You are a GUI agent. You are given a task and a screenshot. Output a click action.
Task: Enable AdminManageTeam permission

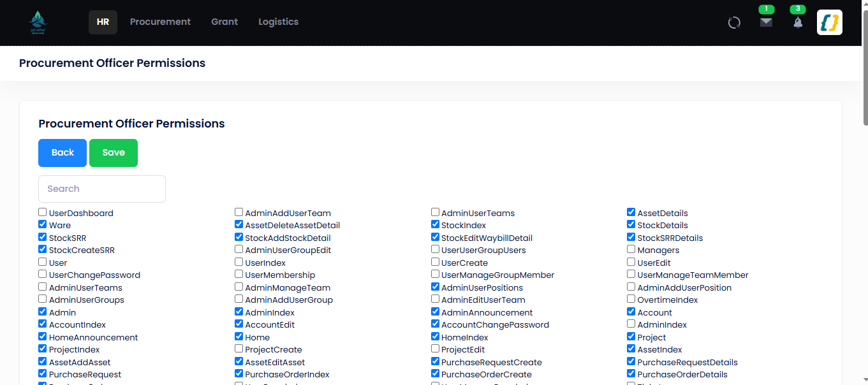(x=239, y=287)
